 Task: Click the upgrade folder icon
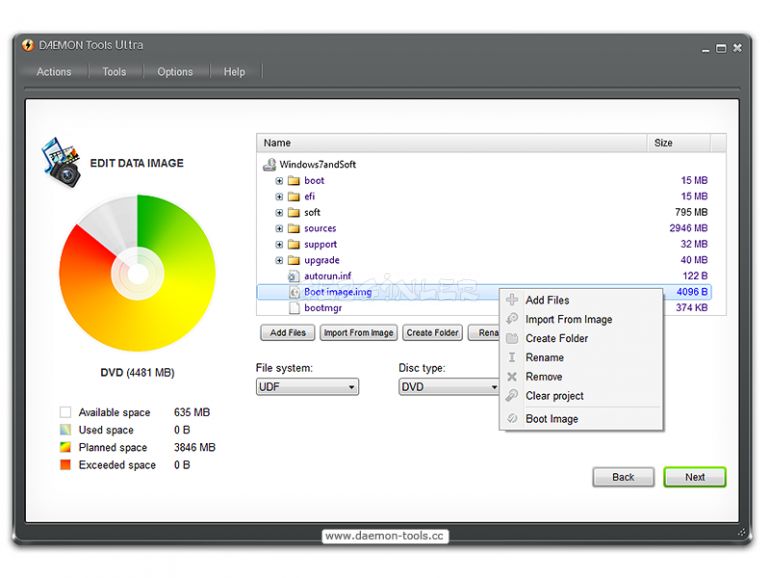(x=294, y=260)
